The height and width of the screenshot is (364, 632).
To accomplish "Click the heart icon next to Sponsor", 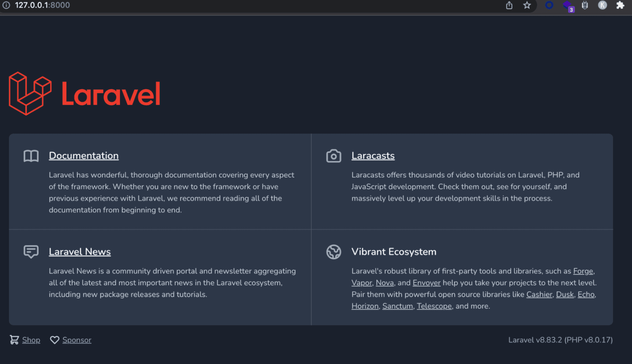I will coord(55,340).
